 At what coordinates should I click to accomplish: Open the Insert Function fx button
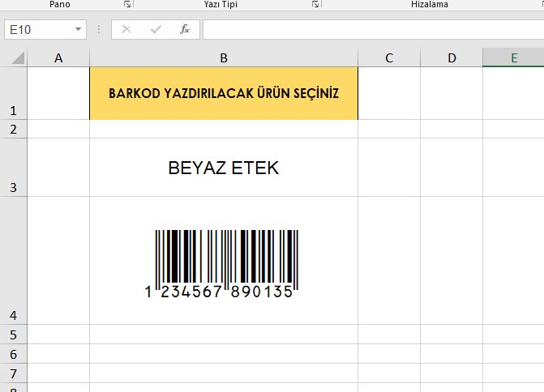coord(185,29)
